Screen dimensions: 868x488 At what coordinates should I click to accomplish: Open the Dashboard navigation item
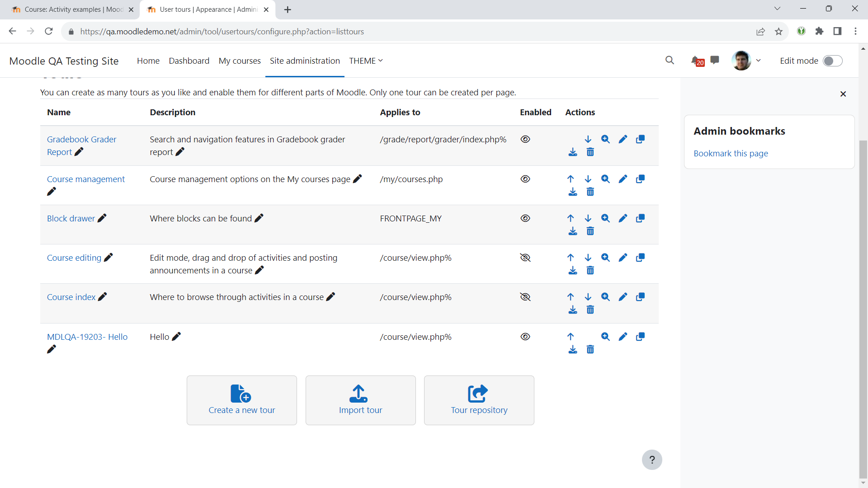pyautogui.click(x=189, y=61)
